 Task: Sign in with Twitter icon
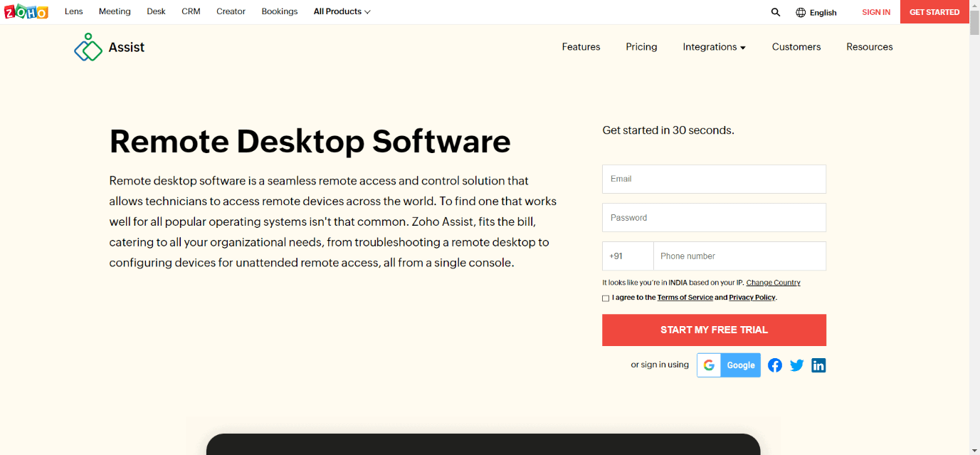pos(796,365)
